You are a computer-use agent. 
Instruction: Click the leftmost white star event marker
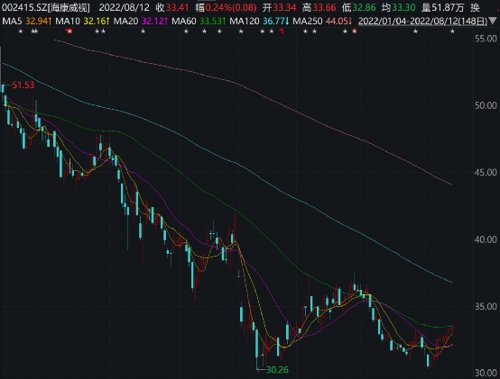21,31
